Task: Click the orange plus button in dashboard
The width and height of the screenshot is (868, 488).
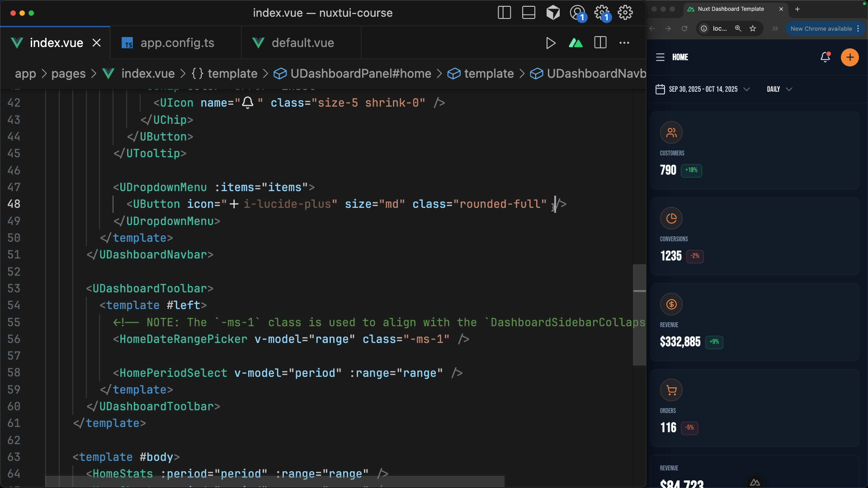Action: pos(849,57)
